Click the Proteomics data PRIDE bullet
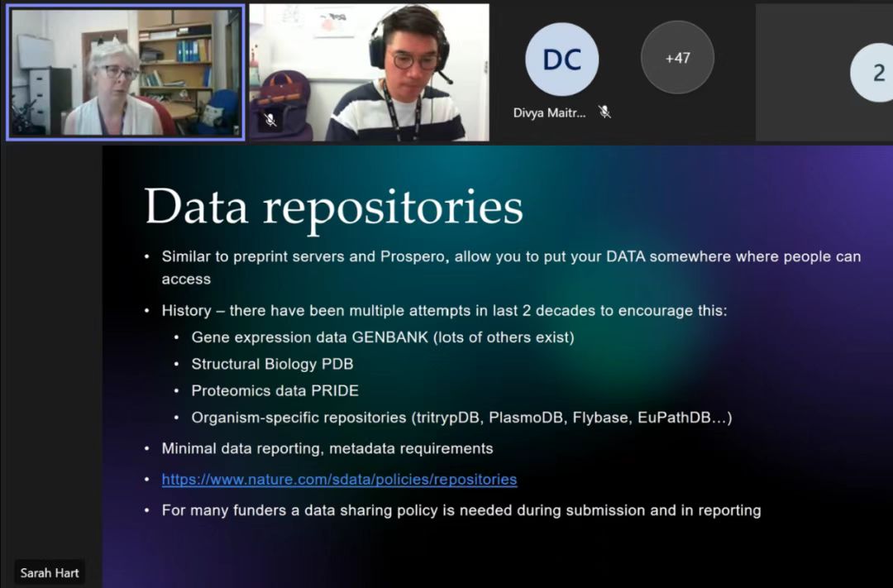Image resolution: width=893 pixels, height=588 pixels. coord(275,390)
